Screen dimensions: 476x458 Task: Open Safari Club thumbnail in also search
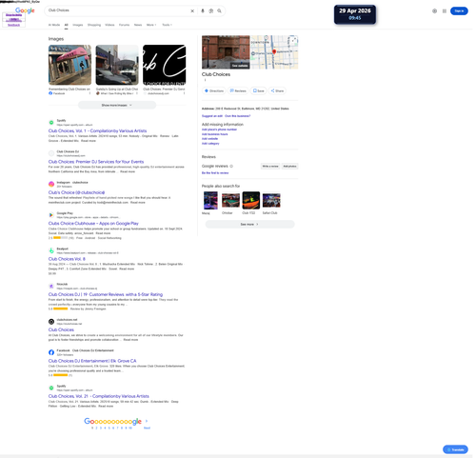271,201
